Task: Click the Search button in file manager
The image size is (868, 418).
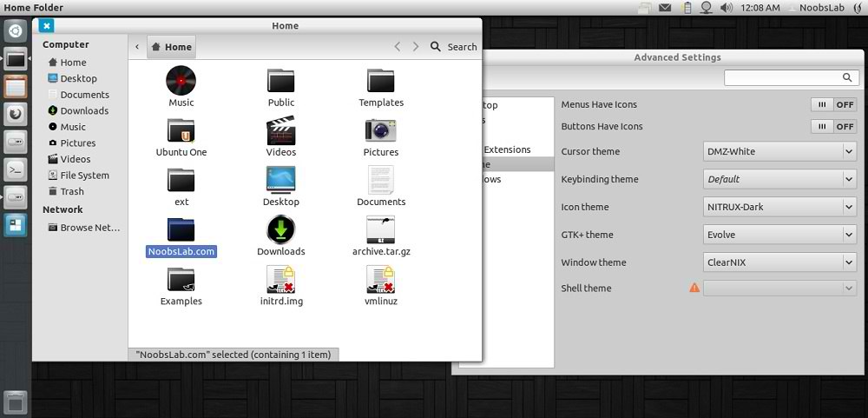Action: (453, 47)
